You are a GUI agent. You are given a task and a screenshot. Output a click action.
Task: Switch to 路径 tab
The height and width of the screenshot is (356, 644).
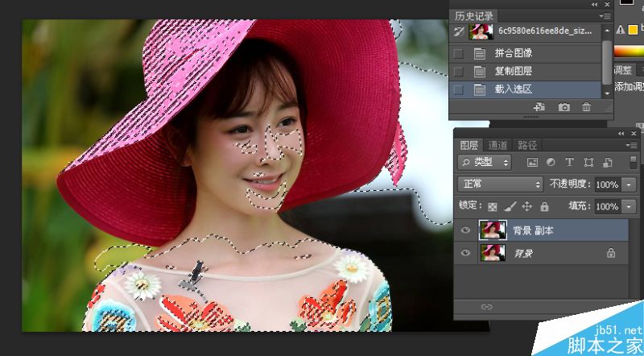coord(527,145)
